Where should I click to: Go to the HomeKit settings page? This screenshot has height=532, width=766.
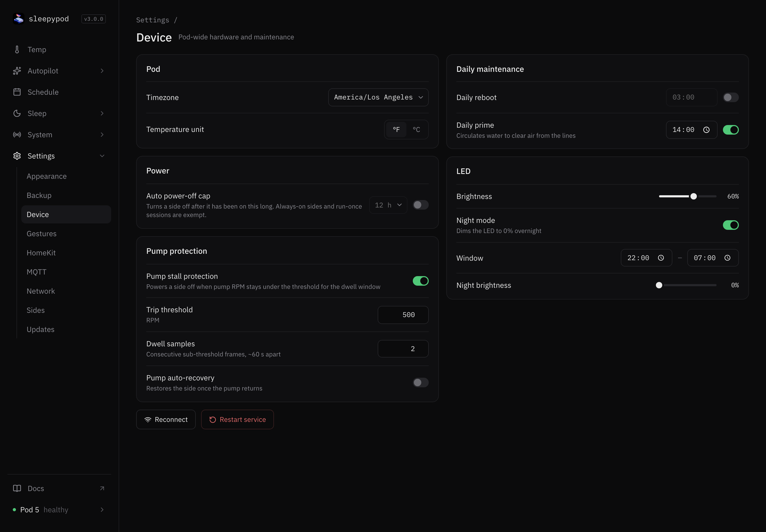coord(66,253)
